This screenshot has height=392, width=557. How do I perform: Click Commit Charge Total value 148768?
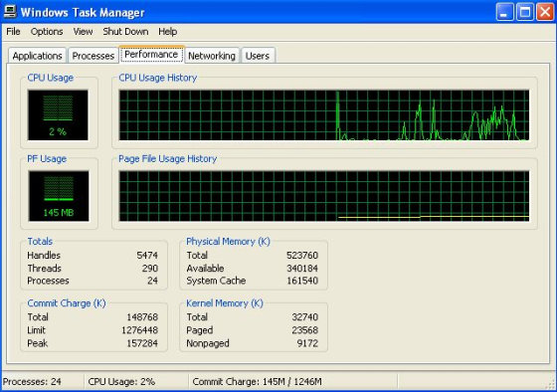coord(142,317)
